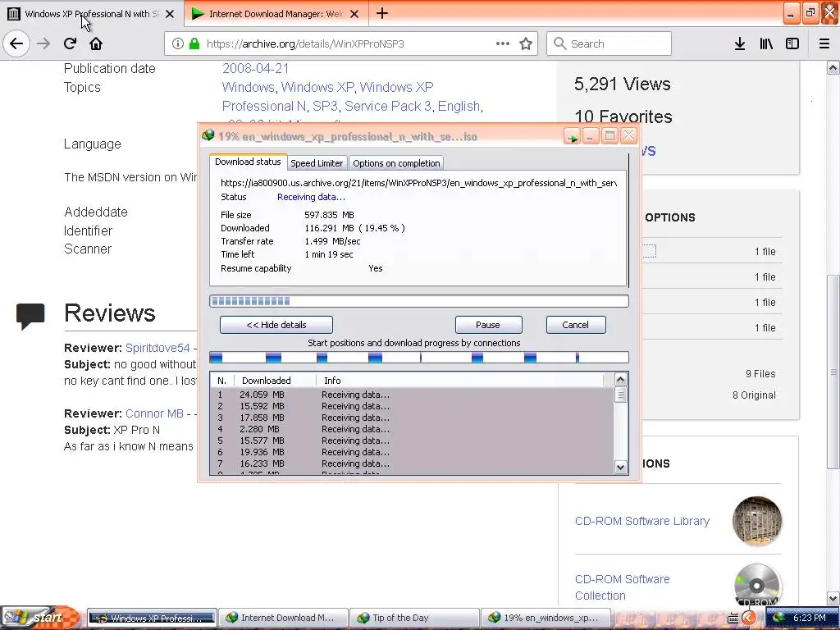
Task: Click the 8 Original files link
Action: [754, 395]
